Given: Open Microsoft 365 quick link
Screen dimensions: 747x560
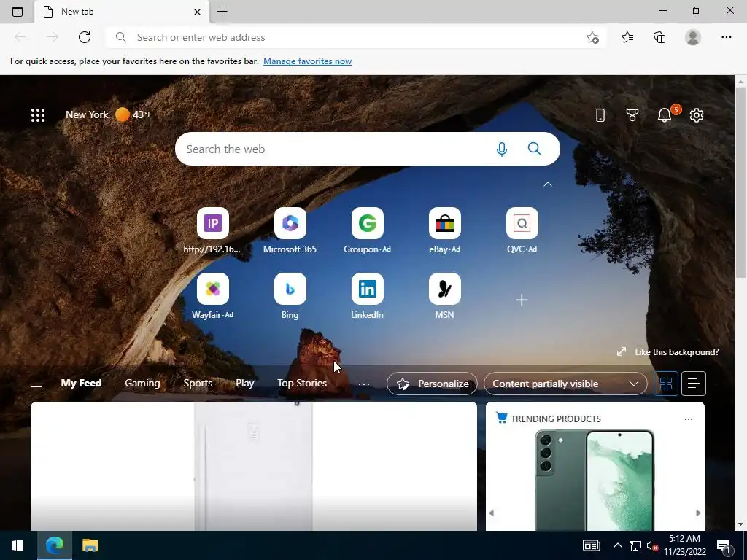Looking at the screenshot, I should (x=290, y=231).
